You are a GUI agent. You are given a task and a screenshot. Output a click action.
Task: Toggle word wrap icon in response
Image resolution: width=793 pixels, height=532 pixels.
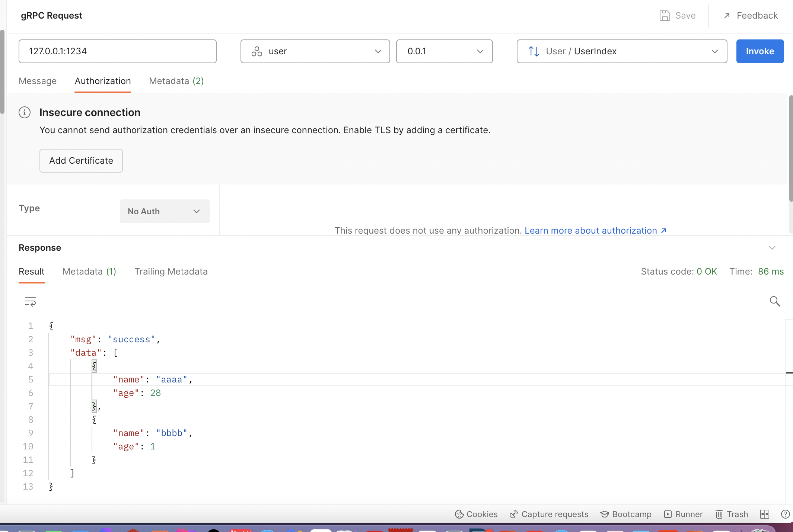[30, 301]
